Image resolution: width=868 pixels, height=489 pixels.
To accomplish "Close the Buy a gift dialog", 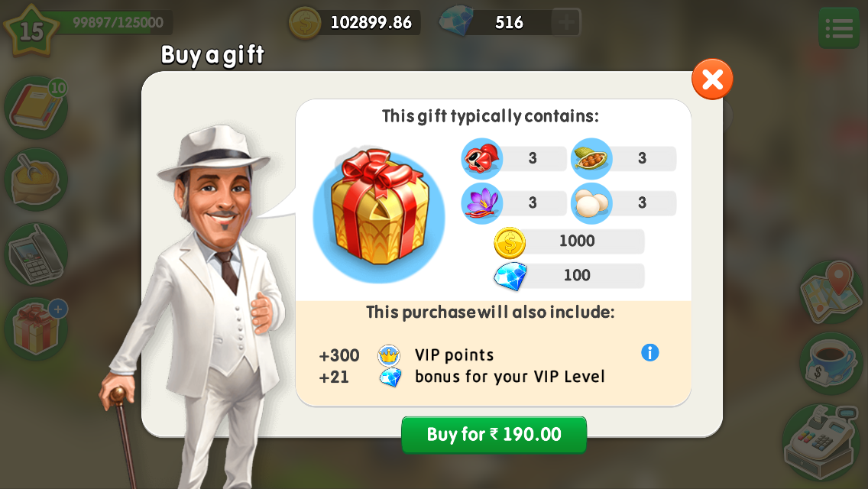I will 712,79.
